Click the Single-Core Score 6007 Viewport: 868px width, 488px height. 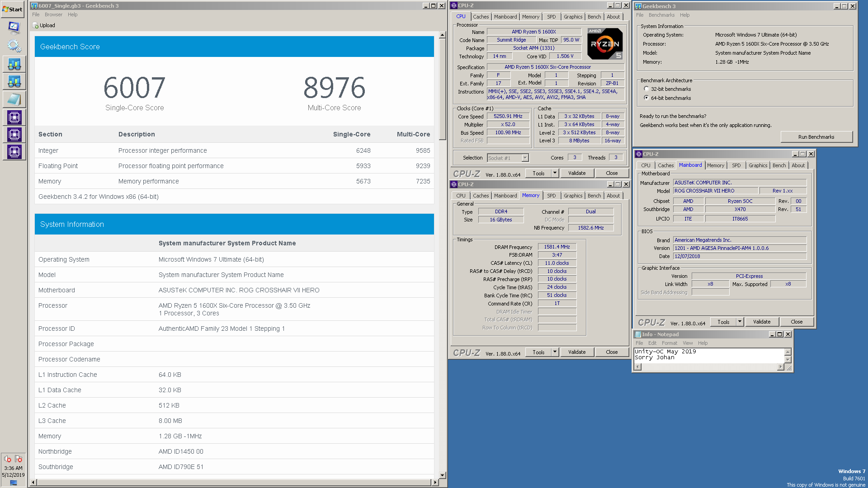click(x=134, y=88)
